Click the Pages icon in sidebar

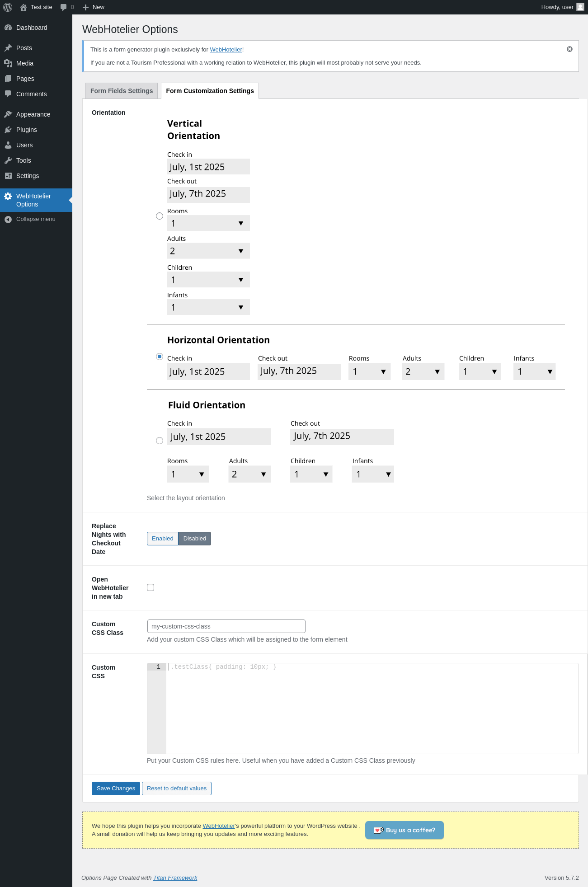(x=8, y=79)
